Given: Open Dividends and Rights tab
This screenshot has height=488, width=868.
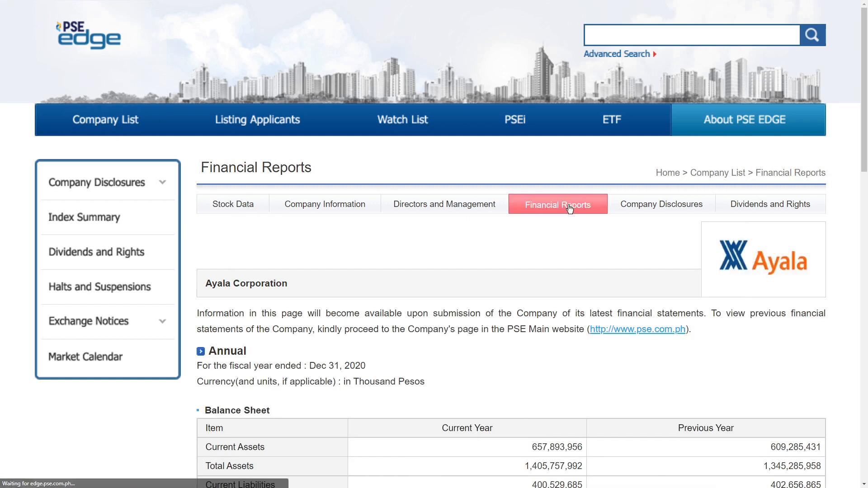Looking at the screenshot, I should coord(770,204).
